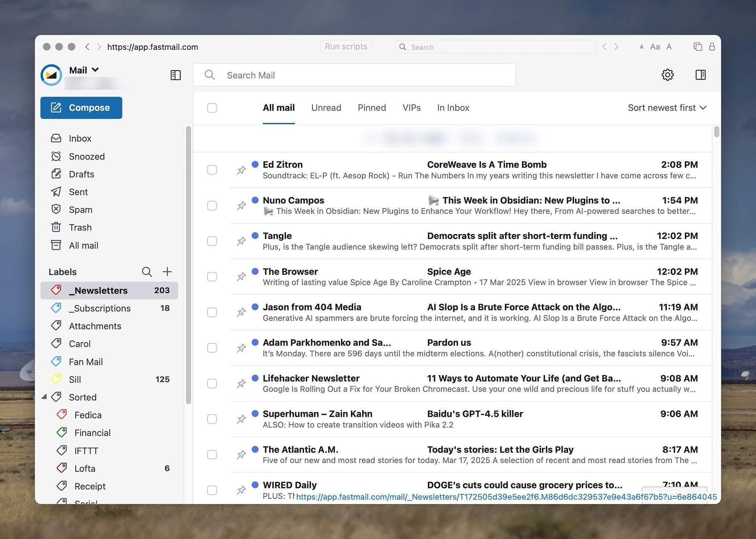756x539 pixels.
Task: Click the sidebar scrollbar
Action: pyautogui.click(x=188, y=265)
